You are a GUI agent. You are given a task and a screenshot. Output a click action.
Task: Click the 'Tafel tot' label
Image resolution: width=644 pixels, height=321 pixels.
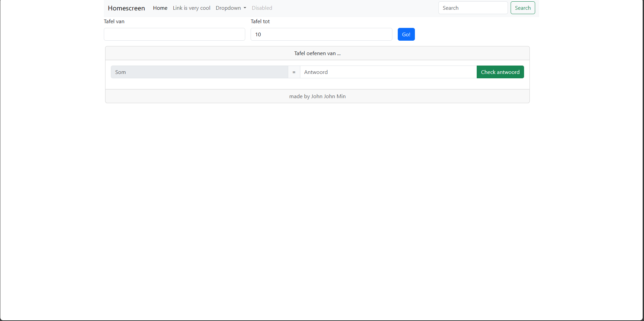pos(260,22)
